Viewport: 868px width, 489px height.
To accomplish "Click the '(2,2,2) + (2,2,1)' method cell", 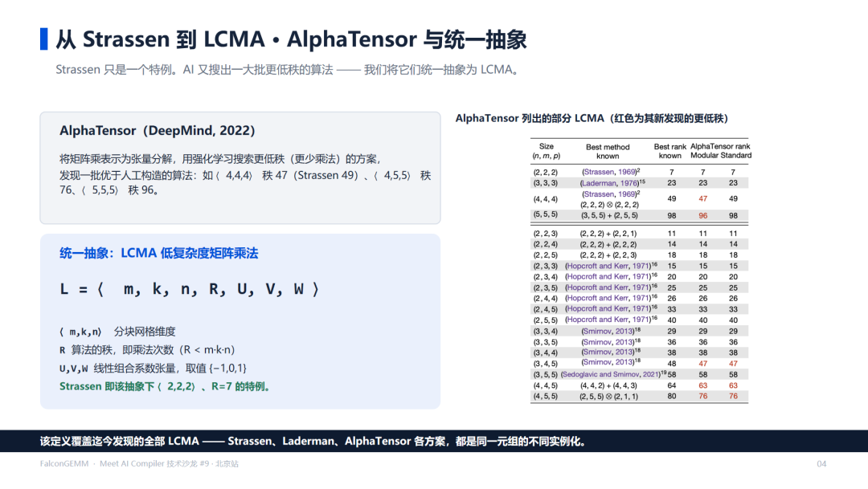I will point(608,234).
